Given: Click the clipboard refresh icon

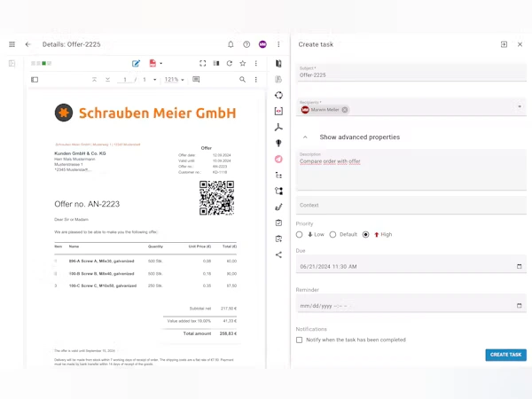Looking at the screenshot, I should 278,239.
